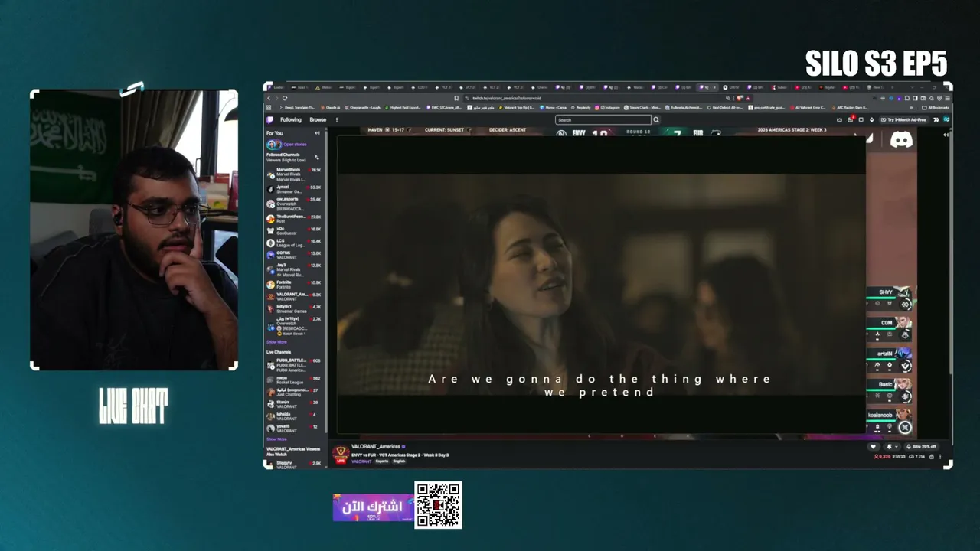Show more followed channels
This screenshot has height=551, width=980.
(276, 342)
